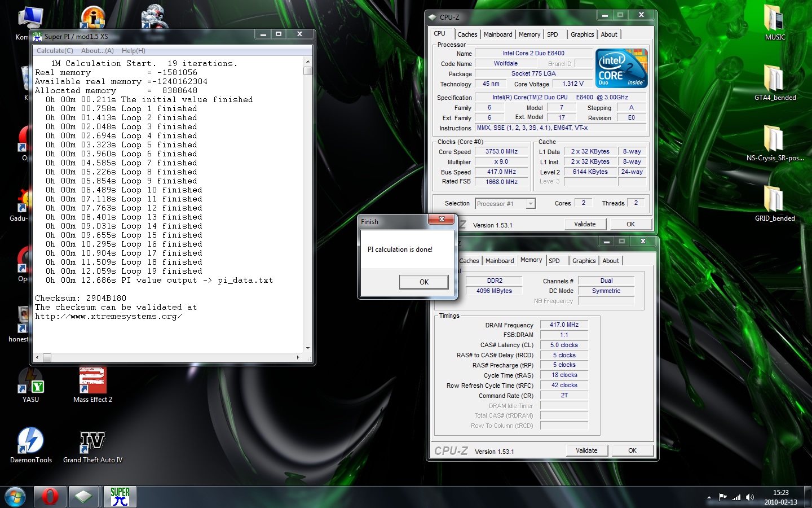
Task: Switch to the SPD tab in top CPU-Z
Action: pos(553,34)
